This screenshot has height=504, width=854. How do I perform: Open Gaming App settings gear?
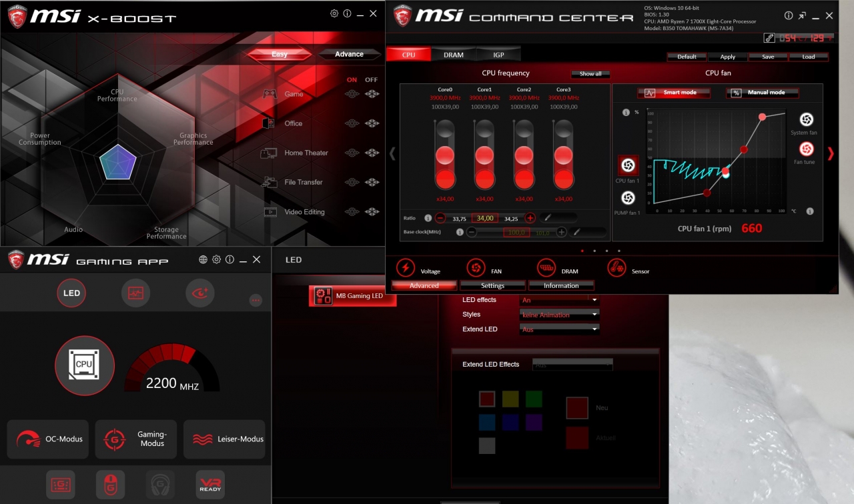point(216,259)
